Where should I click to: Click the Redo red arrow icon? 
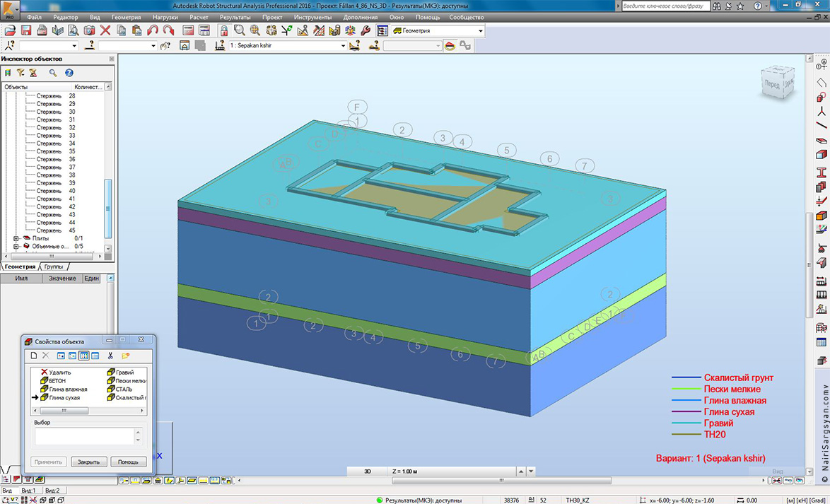click(x=169, y=30)
